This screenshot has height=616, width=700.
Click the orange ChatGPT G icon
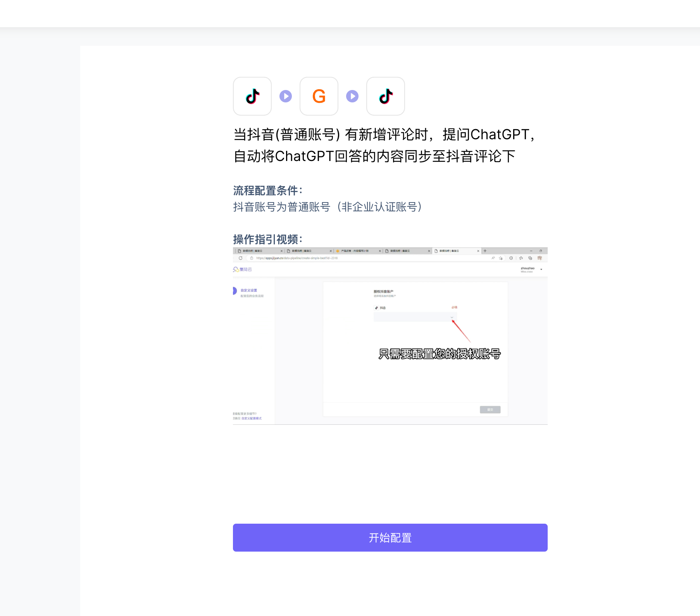[x=319, y=96]
